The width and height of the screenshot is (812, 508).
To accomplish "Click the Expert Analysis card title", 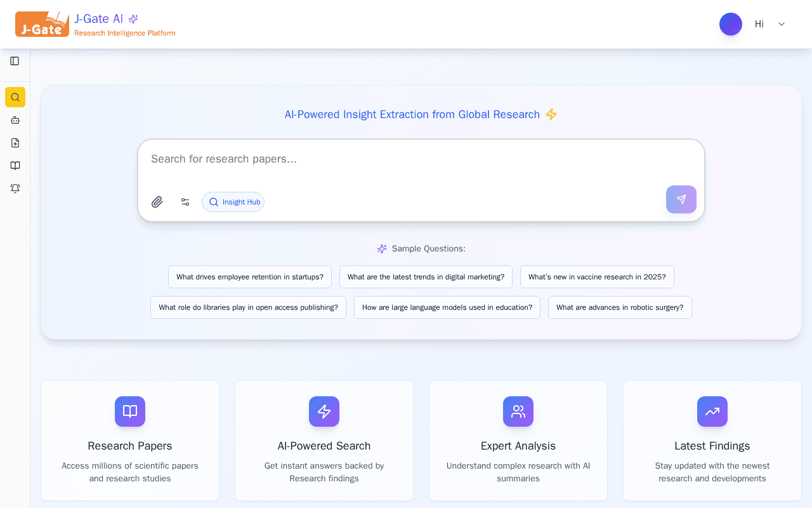I will coord(518,446).
